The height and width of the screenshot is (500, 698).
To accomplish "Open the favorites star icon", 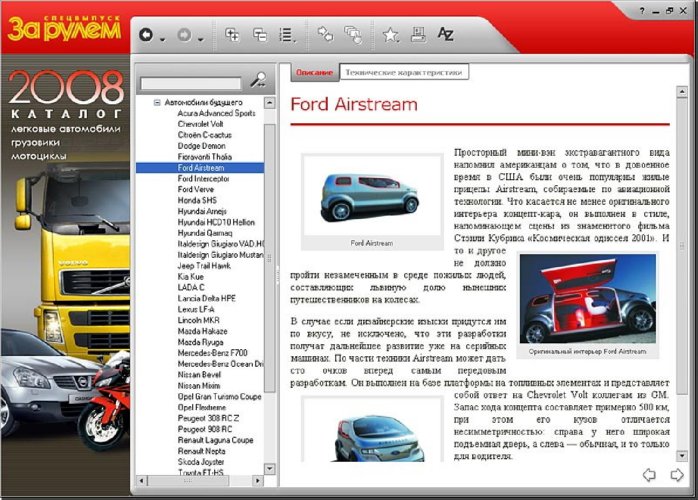I will (391, 36).
